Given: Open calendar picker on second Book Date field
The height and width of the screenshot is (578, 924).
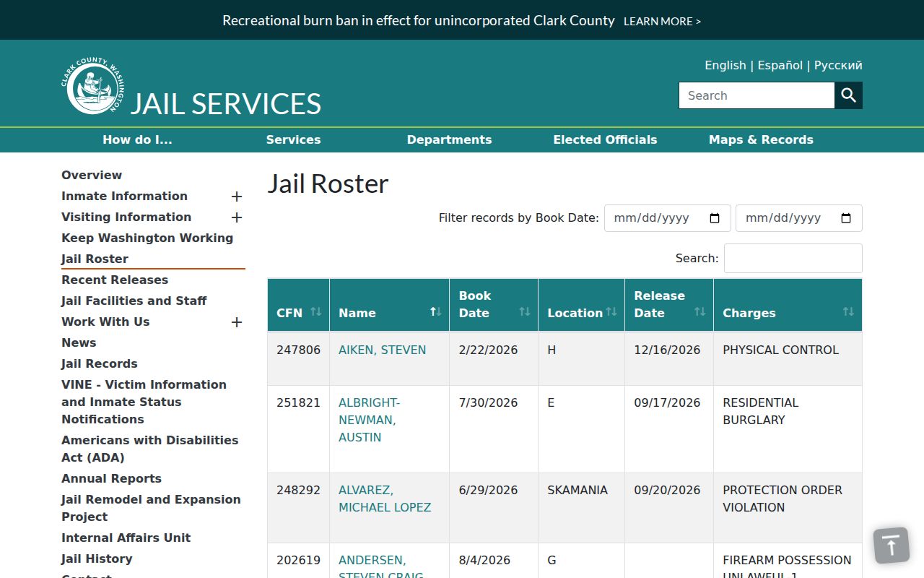Looking at the screenshot, I should [847, 218].
